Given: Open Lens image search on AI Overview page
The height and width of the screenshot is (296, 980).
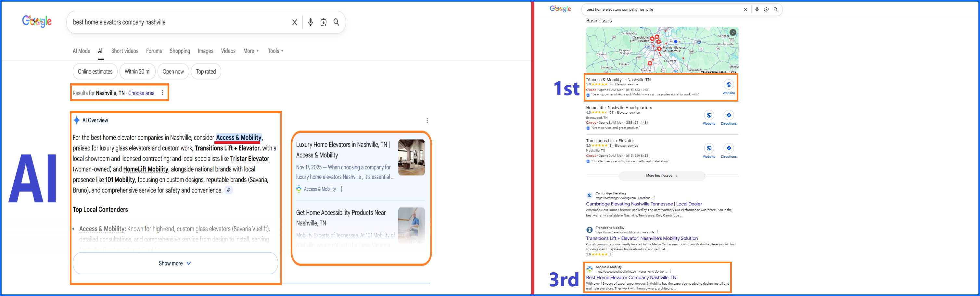Looking at the screenshot, I should [x=324, y=22].
